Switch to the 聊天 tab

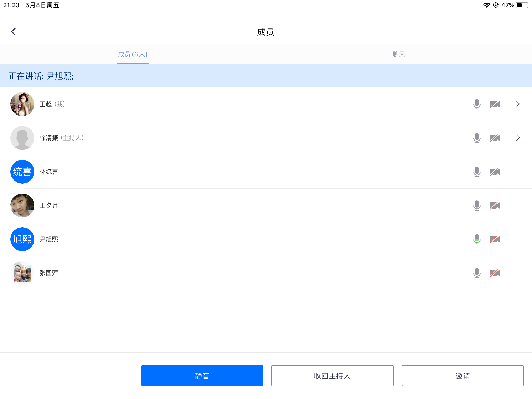pos(399,54)
